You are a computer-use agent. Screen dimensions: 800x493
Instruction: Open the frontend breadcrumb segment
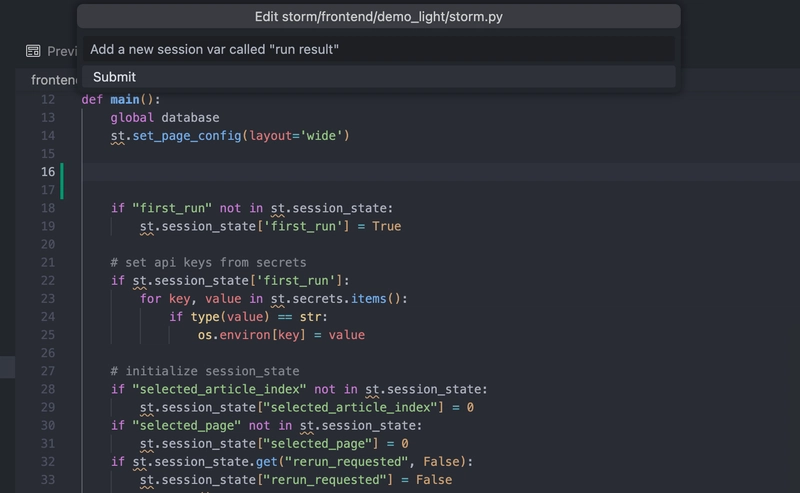pos(54,80)
